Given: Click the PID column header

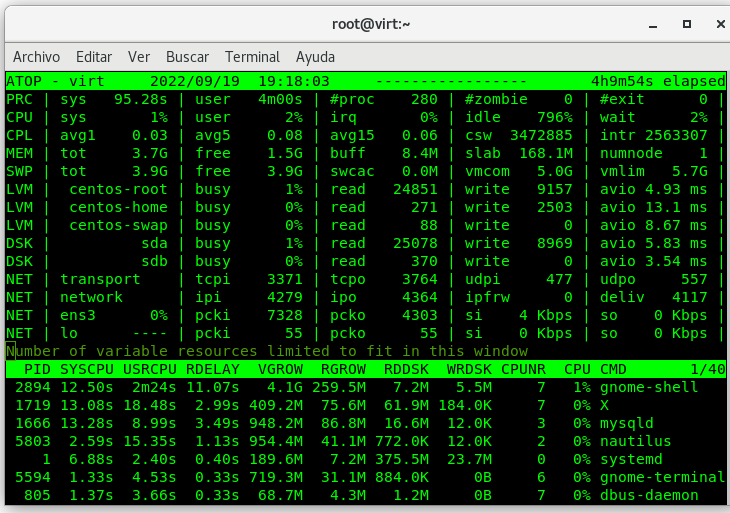Looking at the screenshot, I should (36, 369).
